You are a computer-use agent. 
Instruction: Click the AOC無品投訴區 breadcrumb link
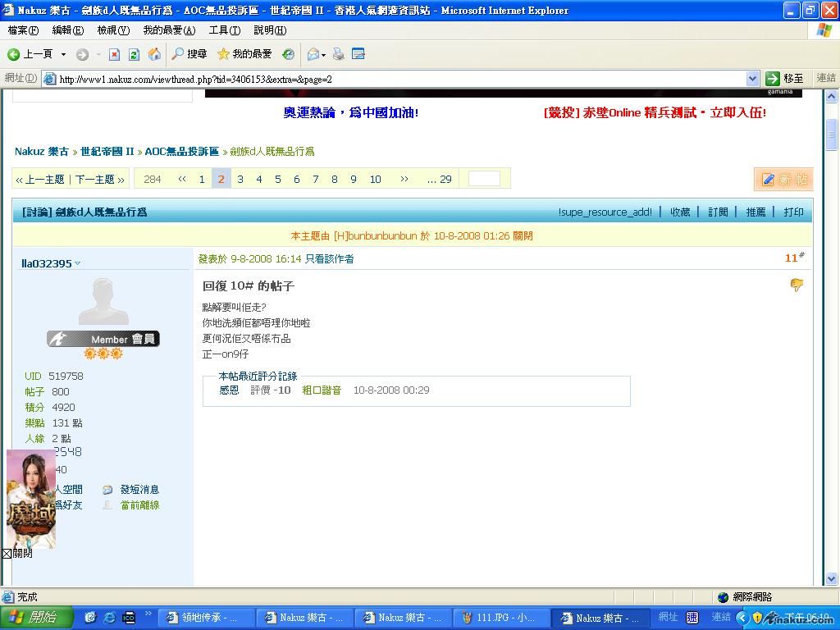click(181, 152)
